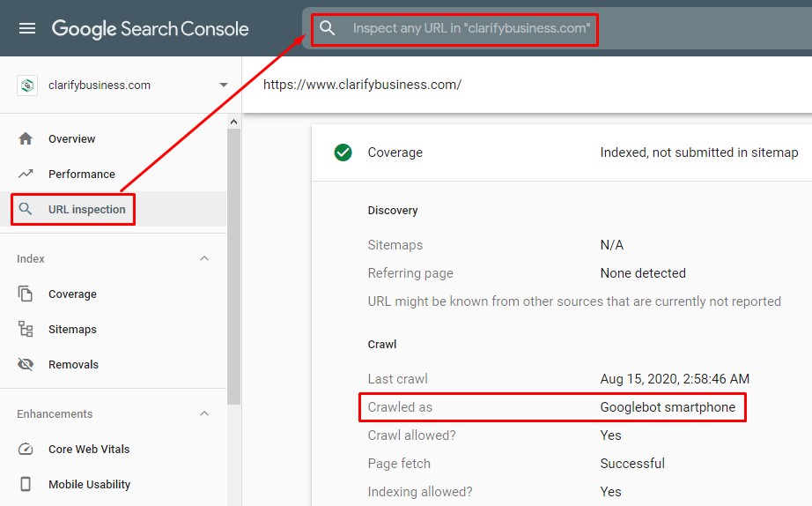Click the Overview home icon
812x506 pixels.
pyautogui.click(x=26, y=138)
